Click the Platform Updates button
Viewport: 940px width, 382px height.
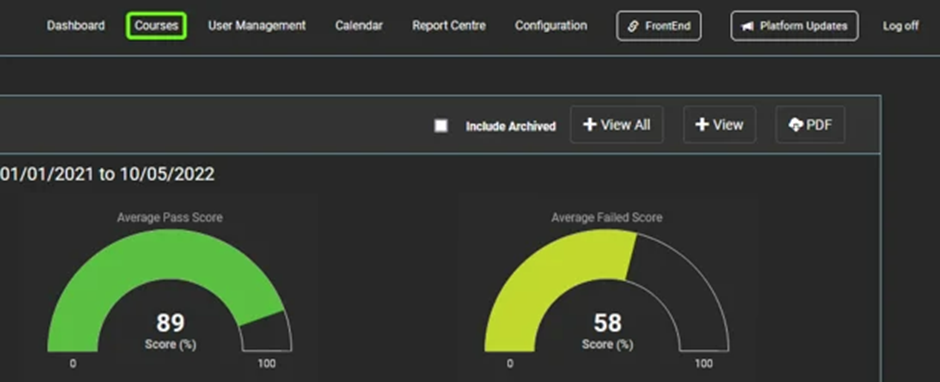[x=794, y=26]
